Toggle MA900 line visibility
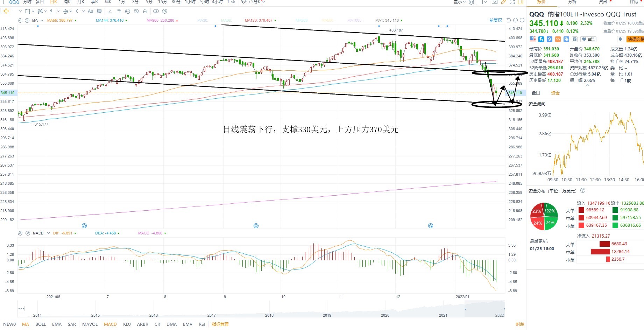The height and width of the screenshot is (330, 644). [162, 20]
